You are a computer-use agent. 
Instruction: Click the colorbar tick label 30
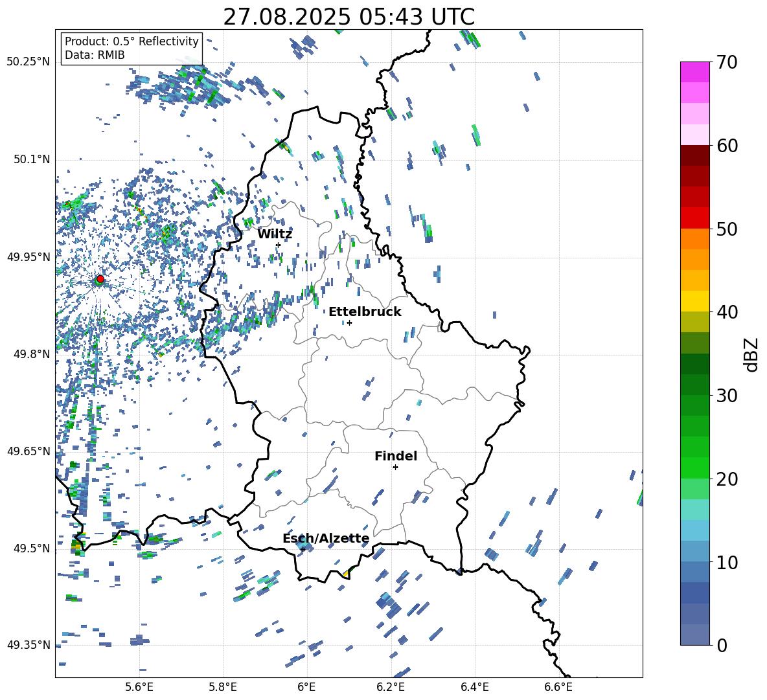726,396
